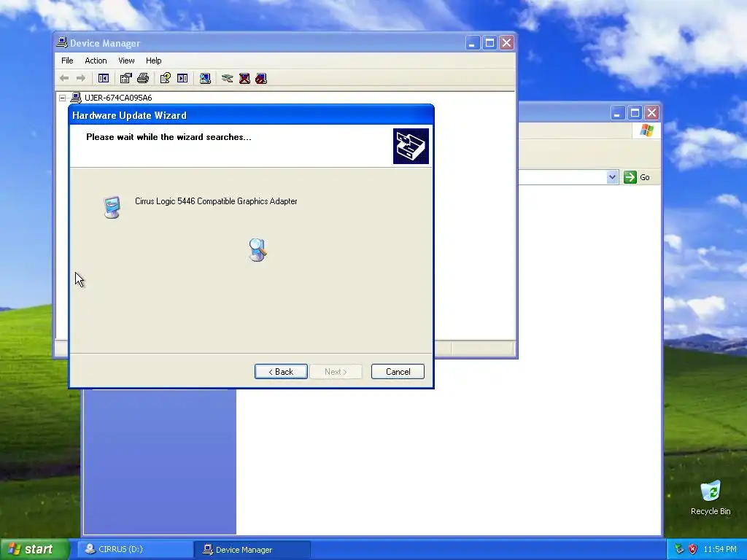This screenshot has width=747, height=560.
Task: Click the network tray icon
Action: pos(679,549)
